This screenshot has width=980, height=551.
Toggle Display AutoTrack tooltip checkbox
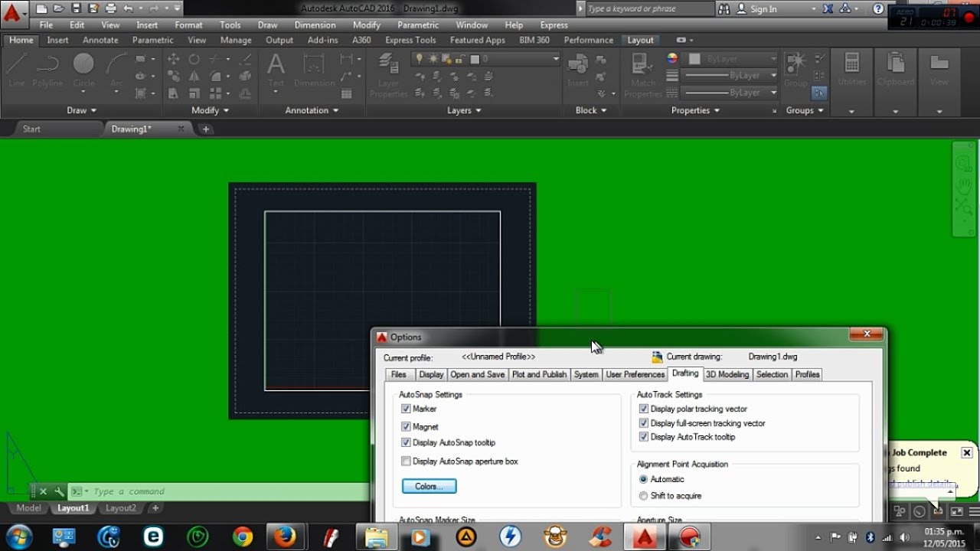tap(643, 437)
